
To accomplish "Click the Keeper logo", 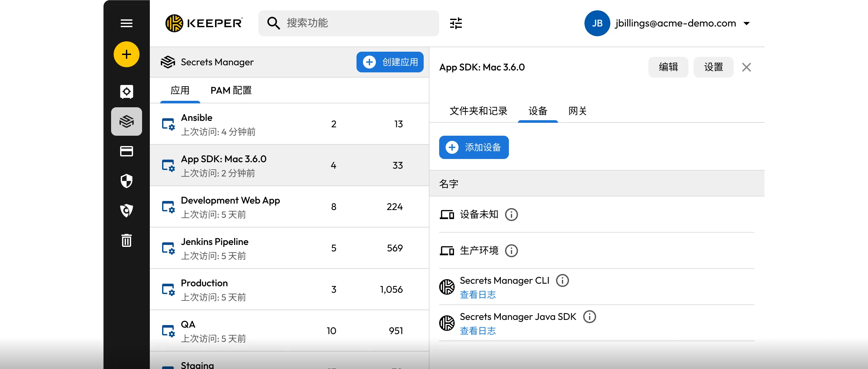I will pos(204,23).
